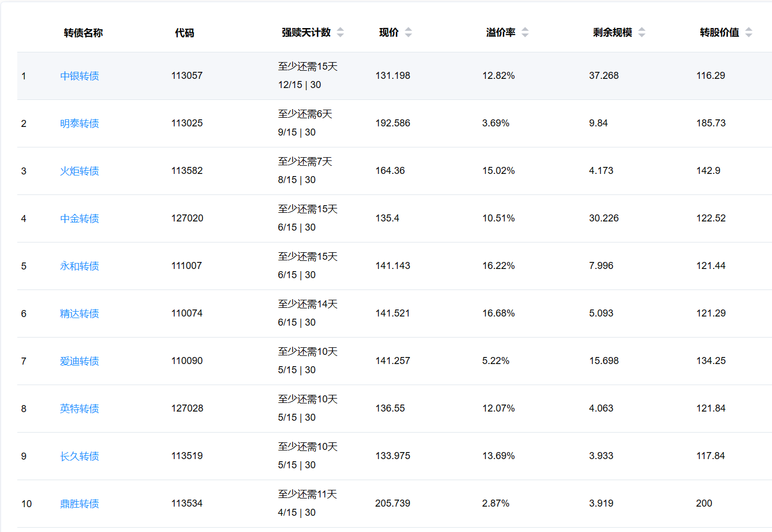772x532 pixels.
Task: View the 英特转债 bond
Action: (79, 409)
